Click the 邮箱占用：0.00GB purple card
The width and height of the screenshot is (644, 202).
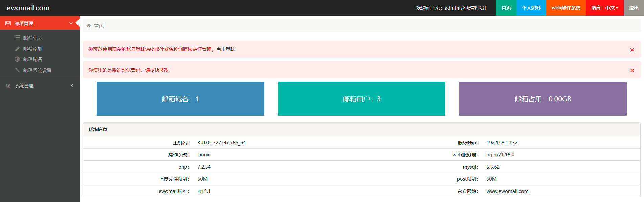(543, 99)
